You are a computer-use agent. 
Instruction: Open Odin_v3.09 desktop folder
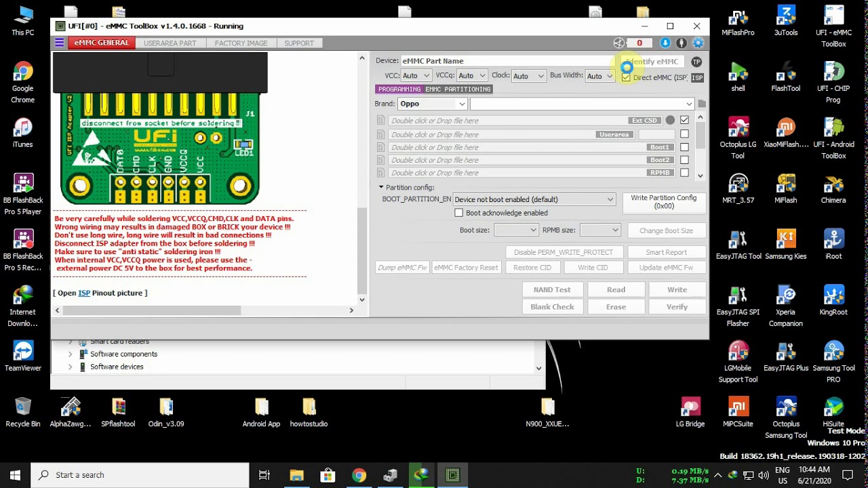click(166, 413)
